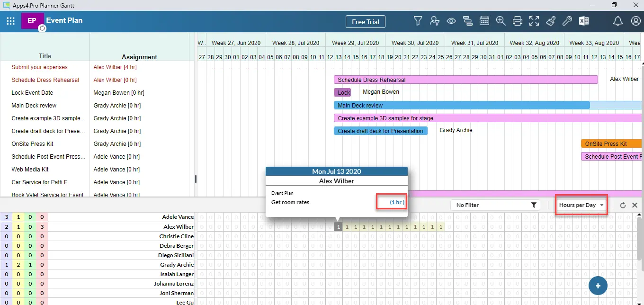Screen dimensions: 644x305
Task: Export plan to Excel
Action: (x=584, y=21)
